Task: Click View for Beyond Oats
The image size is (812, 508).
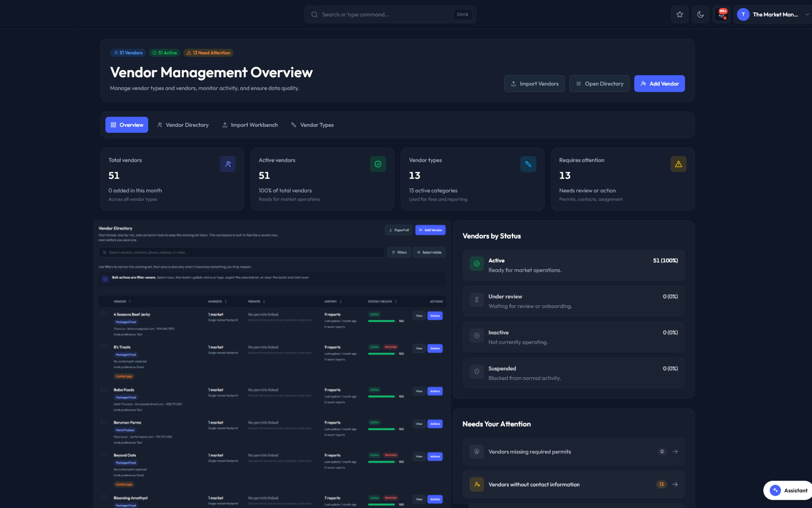Action: [x=419, y=456]
